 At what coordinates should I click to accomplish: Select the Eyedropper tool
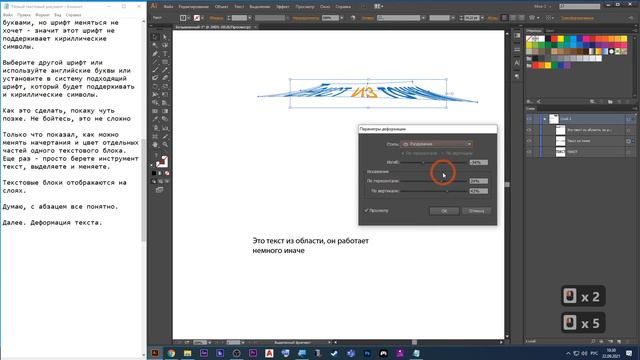[156, 119]
